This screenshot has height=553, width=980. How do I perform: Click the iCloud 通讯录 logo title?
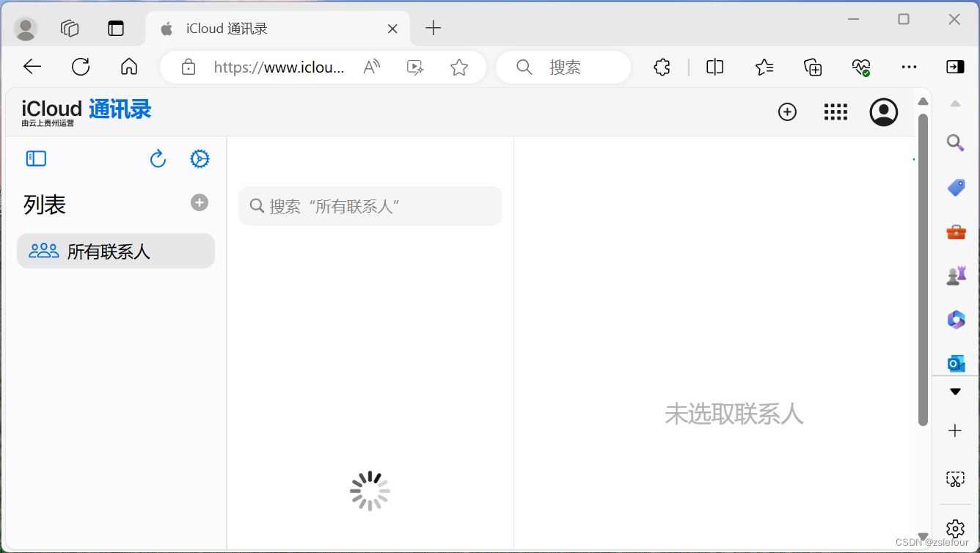pos(87,112)
